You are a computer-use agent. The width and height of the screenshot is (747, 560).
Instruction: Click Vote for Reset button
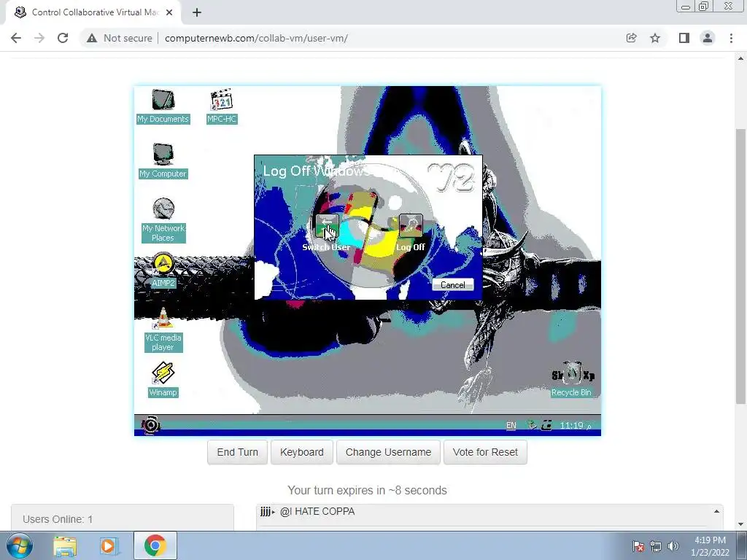pos(485,452)
